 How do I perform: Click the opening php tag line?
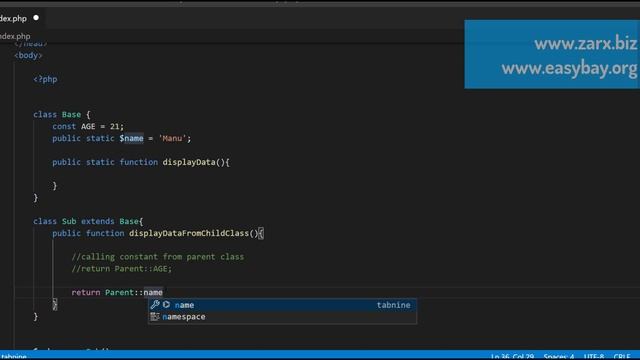(x=45, y=79)
